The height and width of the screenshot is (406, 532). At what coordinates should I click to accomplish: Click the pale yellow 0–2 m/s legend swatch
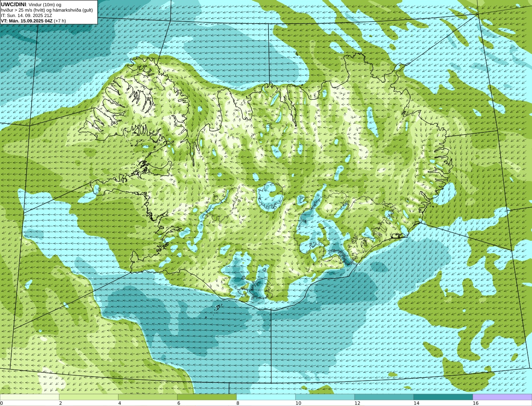click(30, 397)
